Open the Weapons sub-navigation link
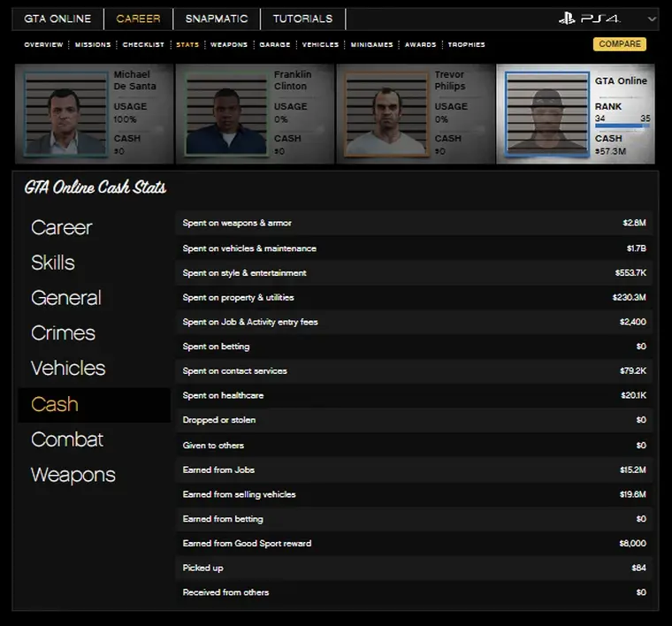672x626 pixels. tap(229, 44)
